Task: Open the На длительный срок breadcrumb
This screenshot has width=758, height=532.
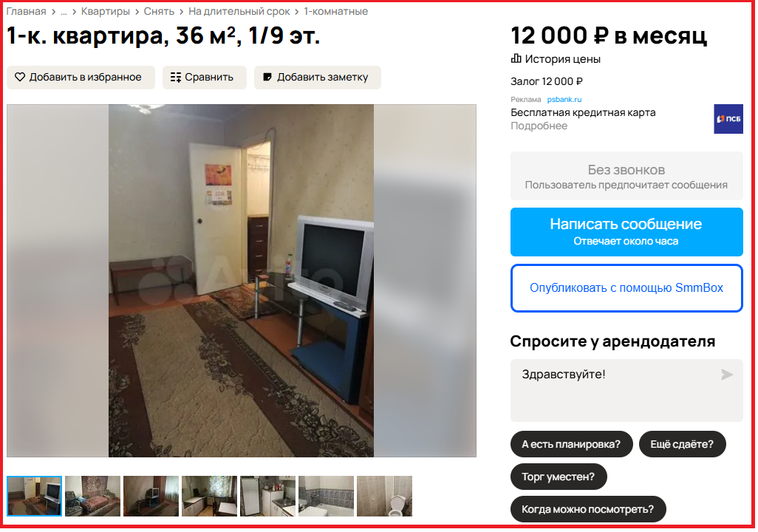Action: pos(239,11)
